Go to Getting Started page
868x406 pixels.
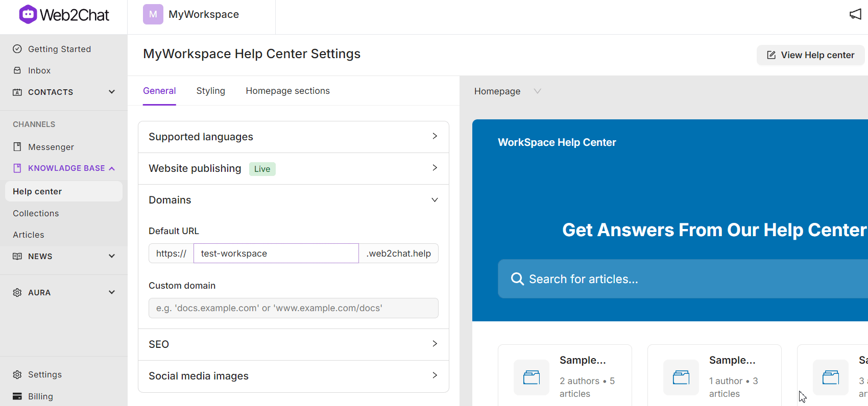[x=59, y=49]
